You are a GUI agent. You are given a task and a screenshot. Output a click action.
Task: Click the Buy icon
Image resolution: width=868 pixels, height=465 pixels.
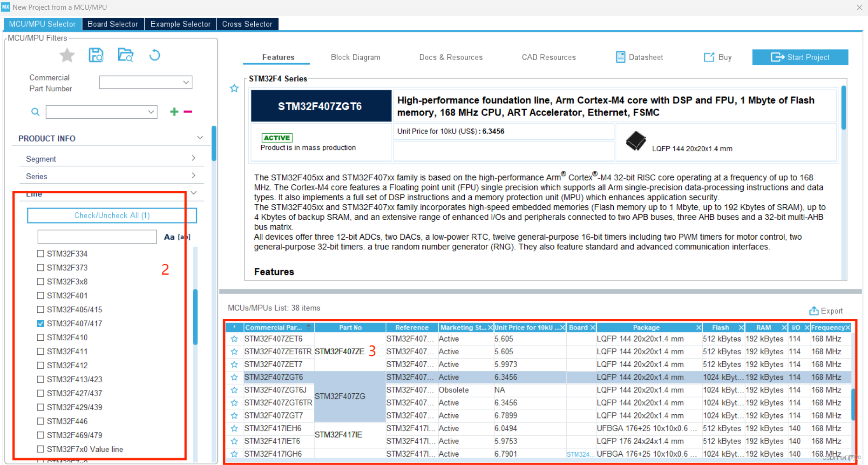coord(709,57)
